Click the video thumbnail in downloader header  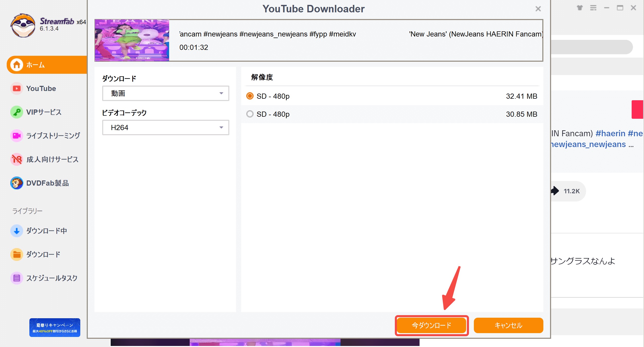tap(132, 40)
